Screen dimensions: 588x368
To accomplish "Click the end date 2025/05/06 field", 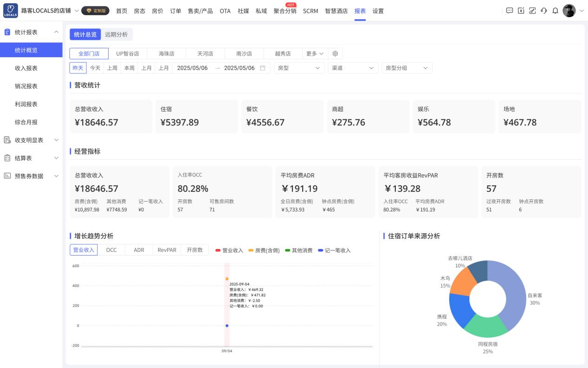I will coord(239,68).
